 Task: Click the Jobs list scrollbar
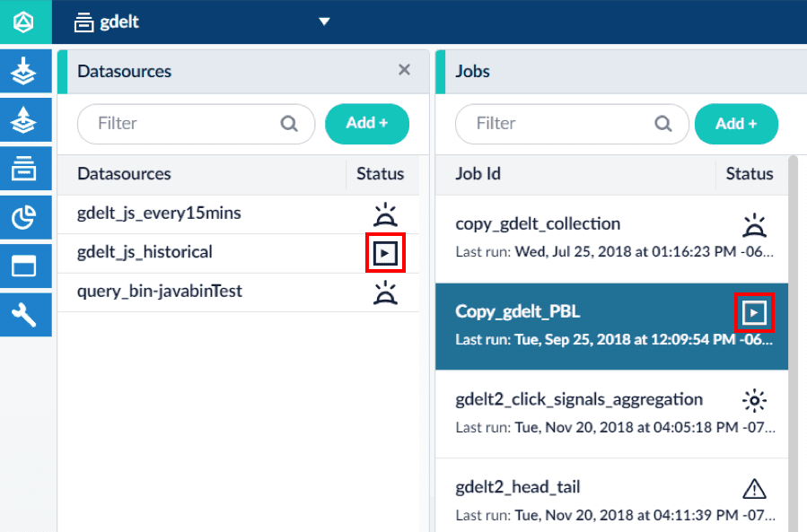(x=794, y=344)
